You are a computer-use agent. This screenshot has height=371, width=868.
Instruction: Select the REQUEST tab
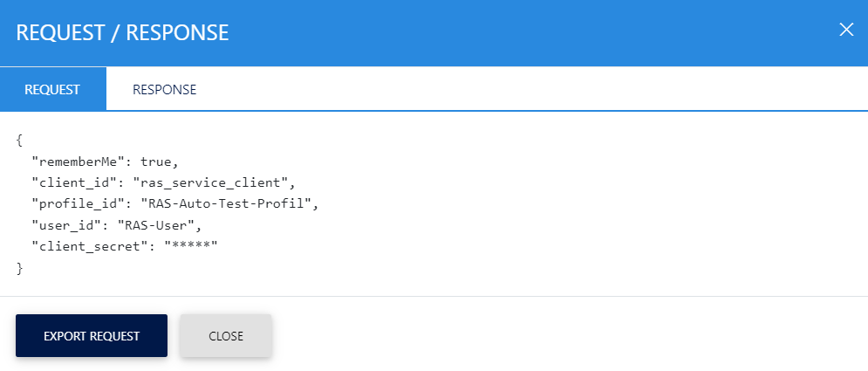tap(52, 89)
